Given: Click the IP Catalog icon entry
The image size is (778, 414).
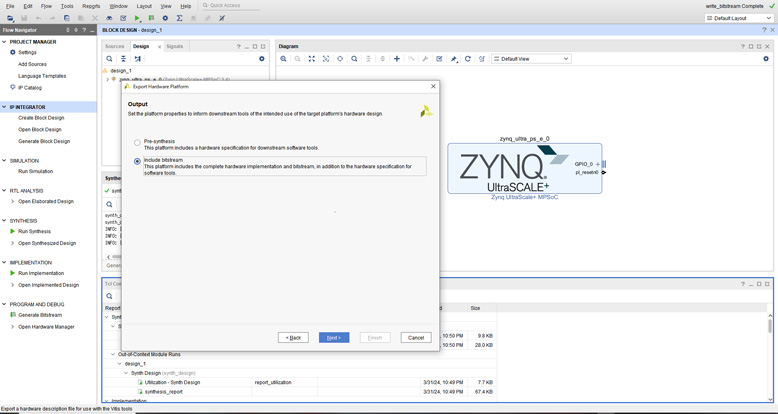Looking at the screenshot, I should point(13,87).
